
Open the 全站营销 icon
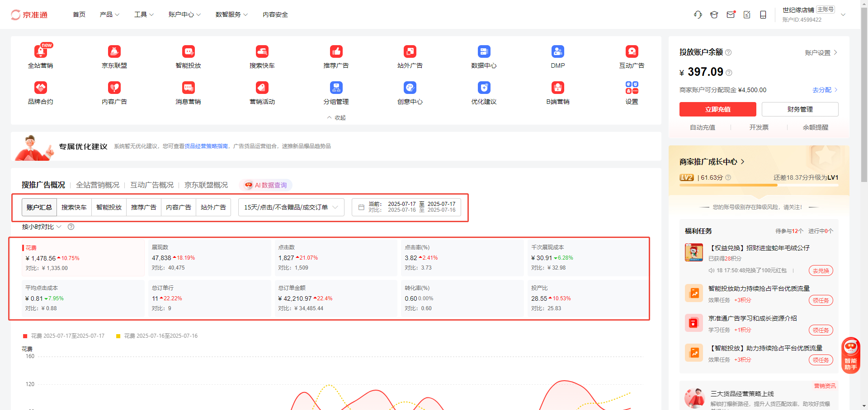tap(41, 52)
